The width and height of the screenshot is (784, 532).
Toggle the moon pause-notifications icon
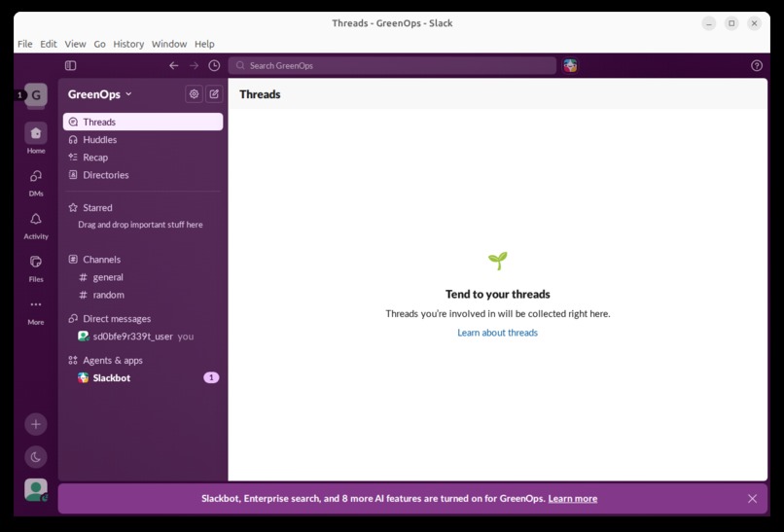(x=36, y=457)
